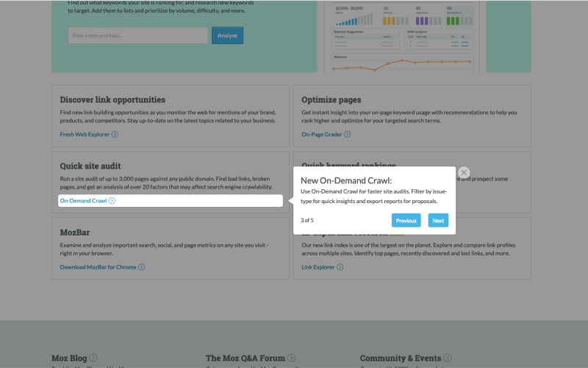This screenshot has height=368, width=588.
Task: Open On-Page Grader link
Action: [x=322, y=134]
